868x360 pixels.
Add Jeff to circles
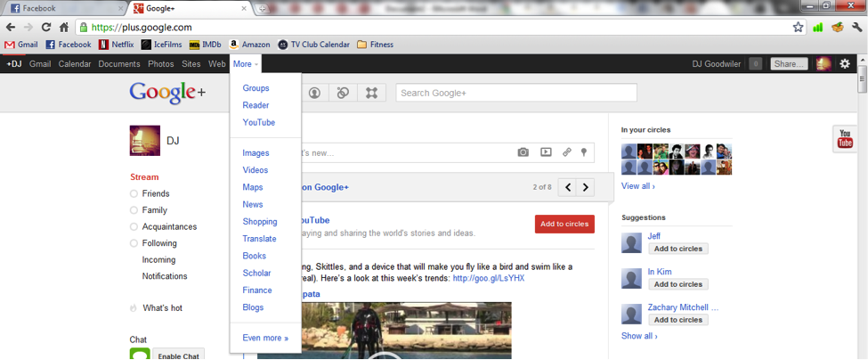tap(678, 249)
